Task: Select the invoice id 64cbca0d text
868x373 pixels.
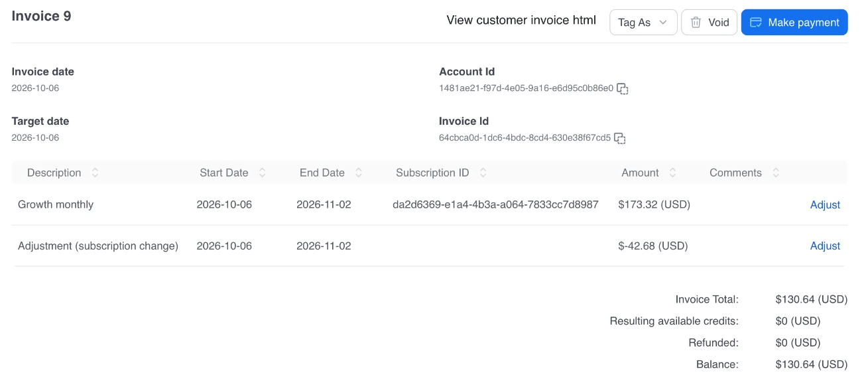Action: coord(525,137)
